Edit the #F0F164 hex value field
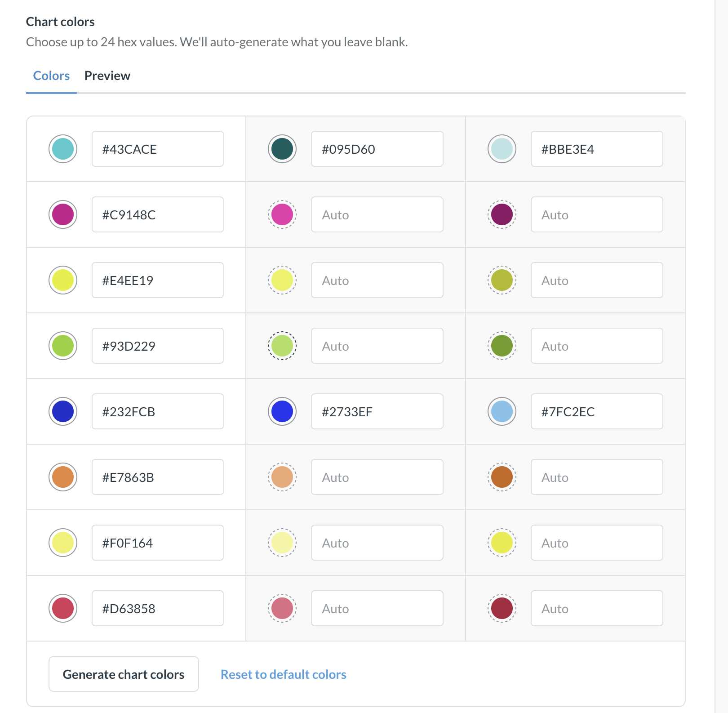 157,543
